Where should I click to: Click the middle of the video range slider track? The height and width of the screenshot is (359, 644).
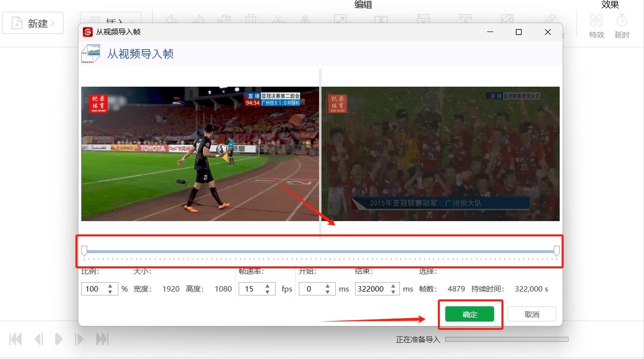(x=321, y=252)
